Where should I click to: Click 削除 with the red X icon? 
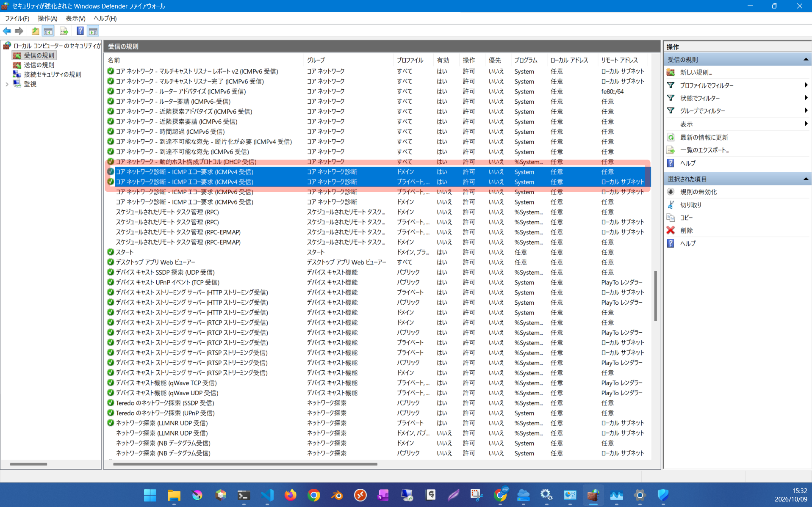tap(686, 230)
